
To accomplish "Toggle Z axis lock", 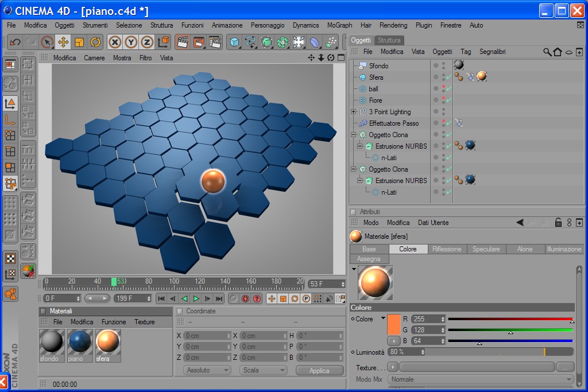I will pyautogui.click(x=147, y=42).
